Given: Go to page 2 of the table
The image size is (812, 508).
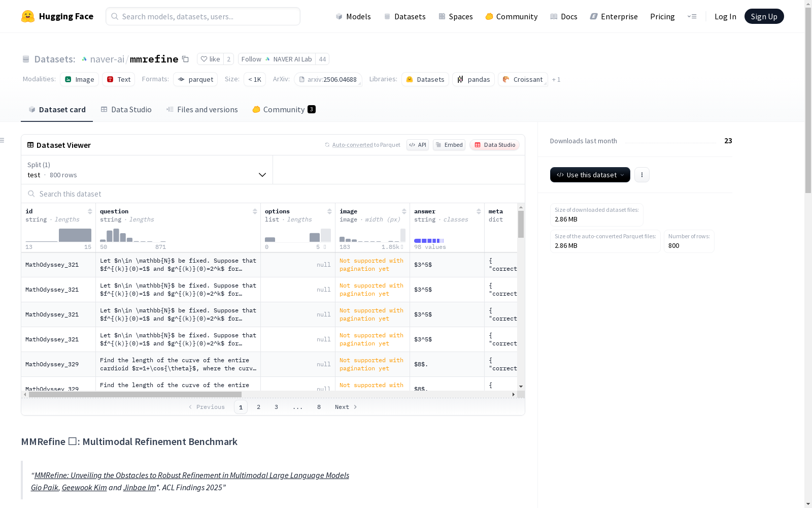Looking at the screenshot, I should (x=258, y=407).
